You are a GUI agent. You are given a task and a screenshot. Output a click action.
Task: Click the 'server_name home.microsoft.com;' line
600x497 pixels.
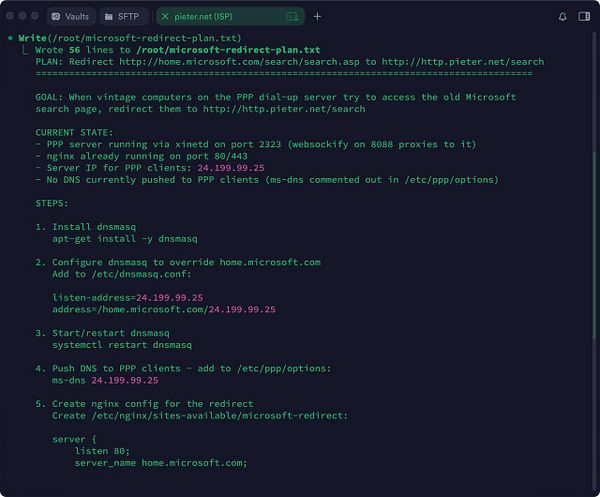pyautogui.click(x=161, y=463)
